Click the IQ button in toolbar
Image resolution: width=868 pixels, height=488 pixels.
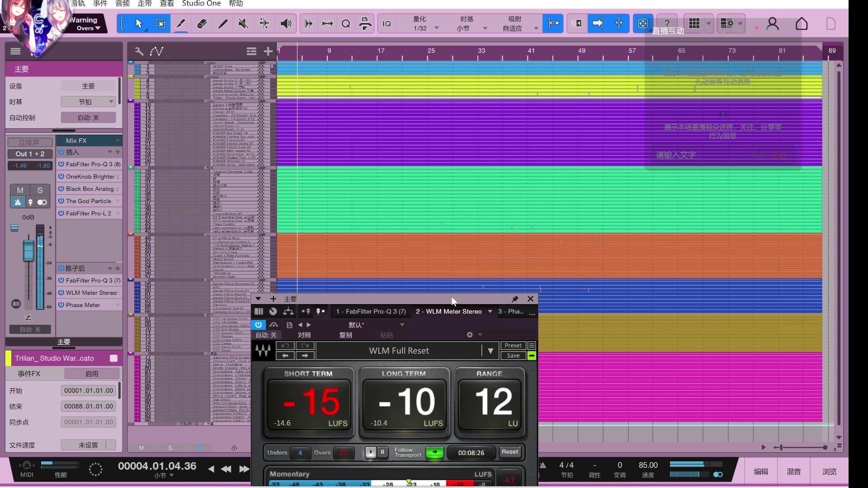pos(387,23)
